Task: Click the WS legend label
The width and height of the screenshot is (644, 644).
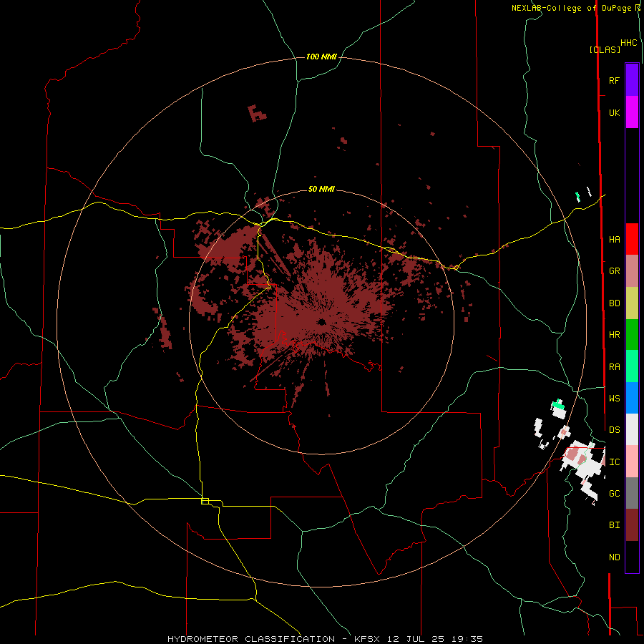Action: [614, 398]
